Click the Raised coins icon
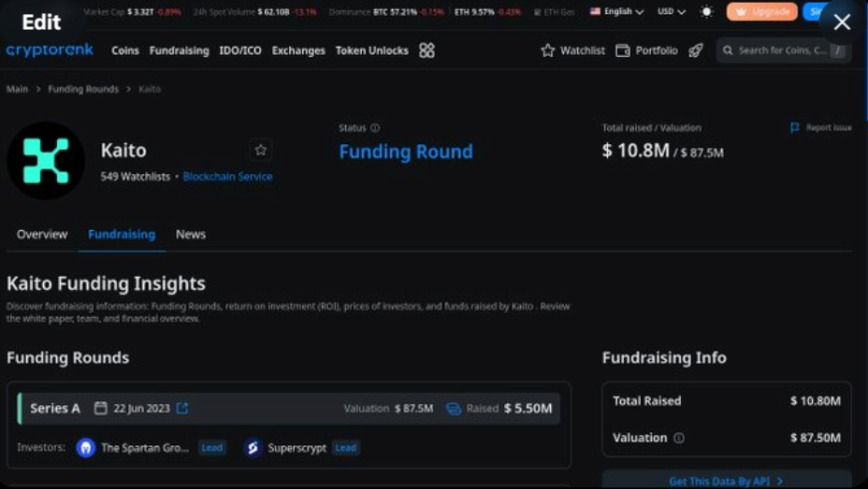 pyautogui.click(x=454, y=409)
